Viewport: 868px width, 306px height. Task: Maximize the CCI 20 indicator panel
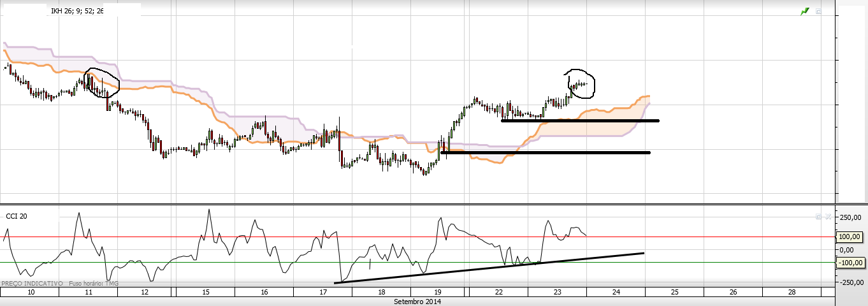[x=819, y=217]
